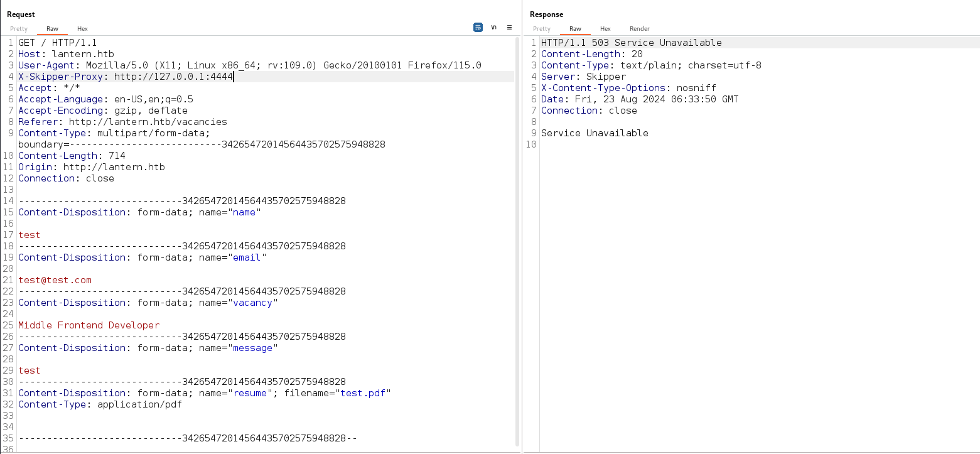Click the Content-Disposition line for name="name"
The image size is (980, 454).
point(139,212)
